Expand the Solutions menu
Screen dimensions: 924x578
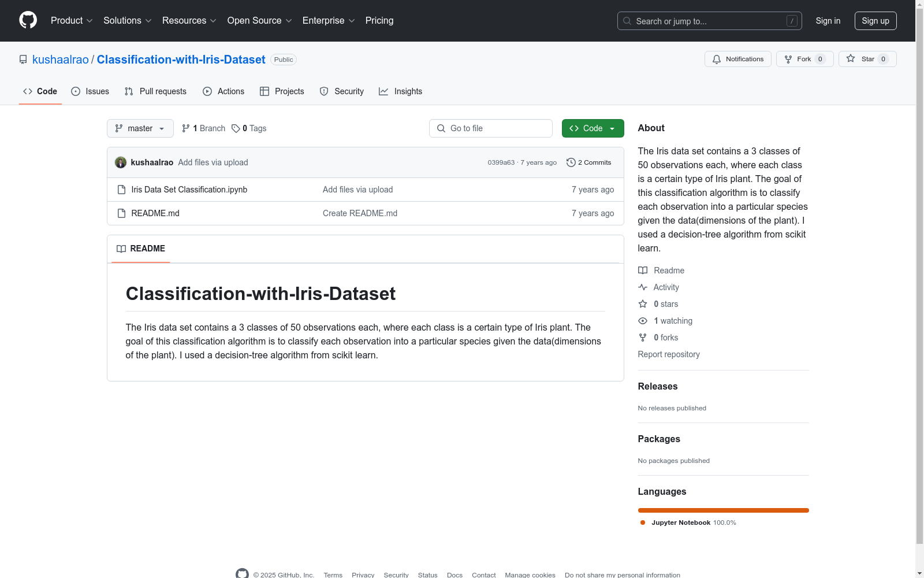128,20
